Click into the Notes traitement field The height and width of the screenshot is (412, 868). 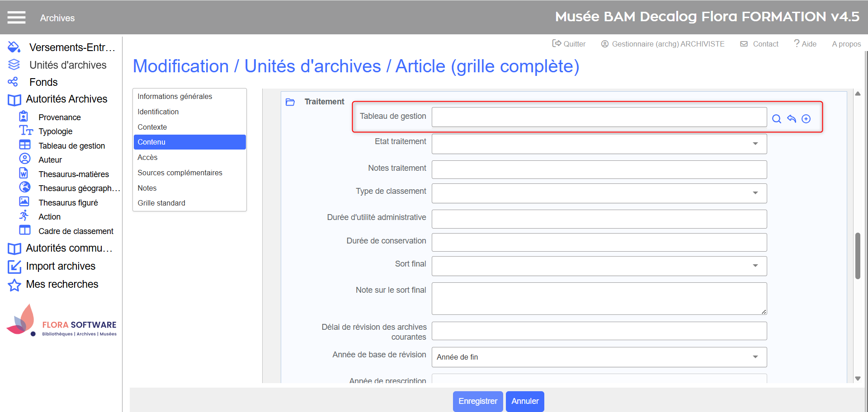point(599,169)
